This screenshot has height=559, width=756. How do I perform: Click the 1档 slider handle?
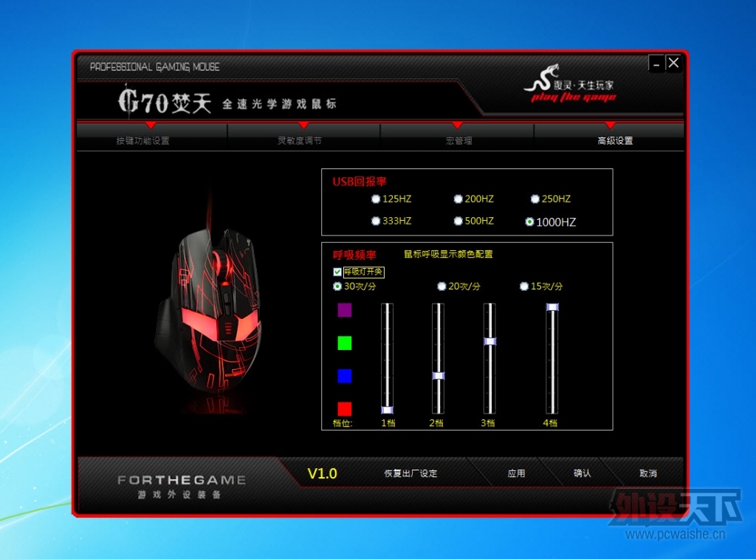point(387,410)
